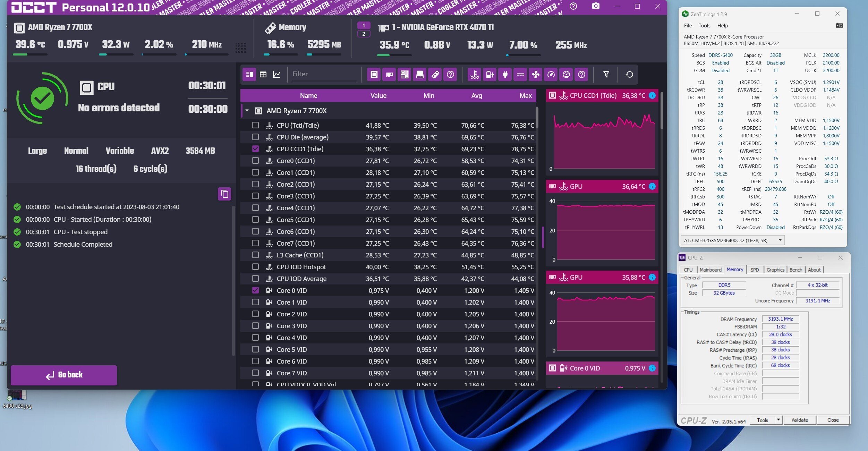Tick the Core 4 VID checkbox

point(255,337)
